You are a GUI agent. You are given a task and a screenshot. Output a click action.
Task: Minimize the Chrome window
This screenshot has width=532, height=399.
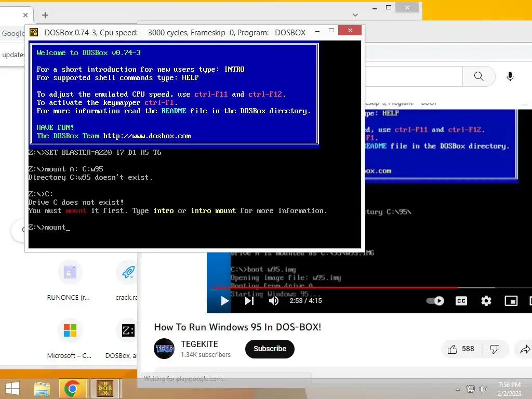click(375, 8)
